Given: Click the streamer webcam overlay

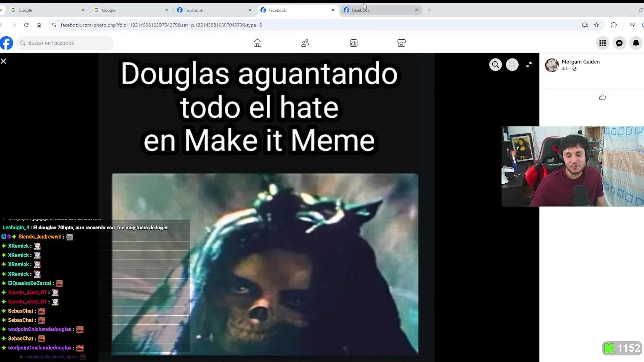Looking at the screenshot, I should tap(573, 166).
